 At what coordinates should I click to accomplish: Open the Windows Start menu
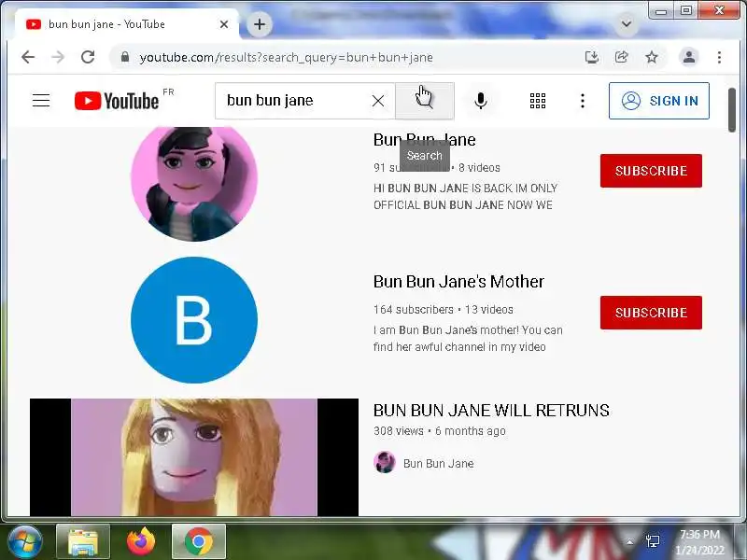(x=25, y=541)
